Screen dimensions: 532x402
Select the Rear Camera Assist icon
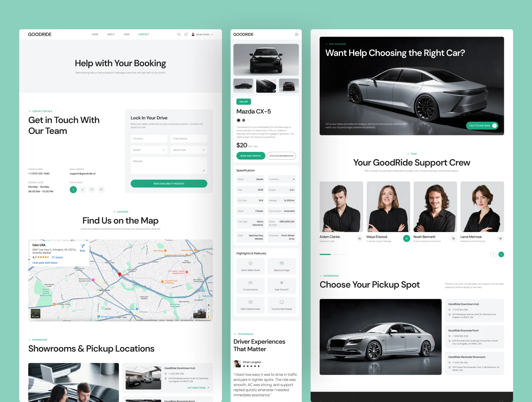250,302
